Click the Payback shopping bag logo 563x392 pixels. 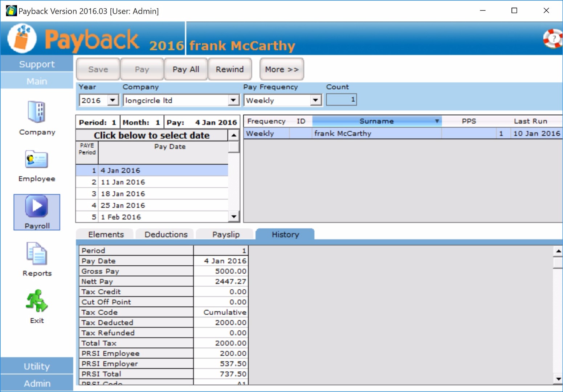(22, 38)
